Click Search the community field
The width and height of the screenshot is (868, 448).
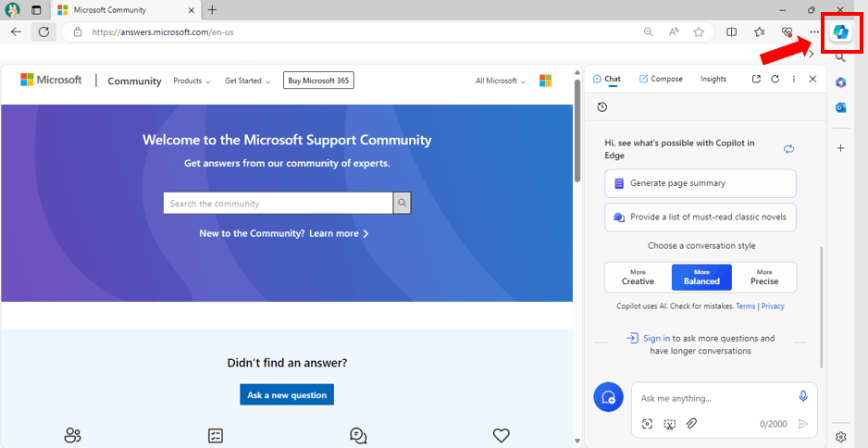pyautogui.click(x=278, y=204)
